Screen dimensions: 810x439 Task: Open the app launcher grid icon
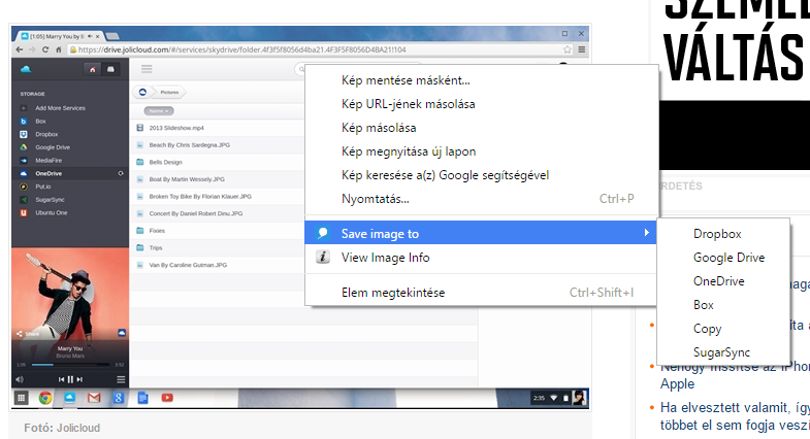(21, 398)
